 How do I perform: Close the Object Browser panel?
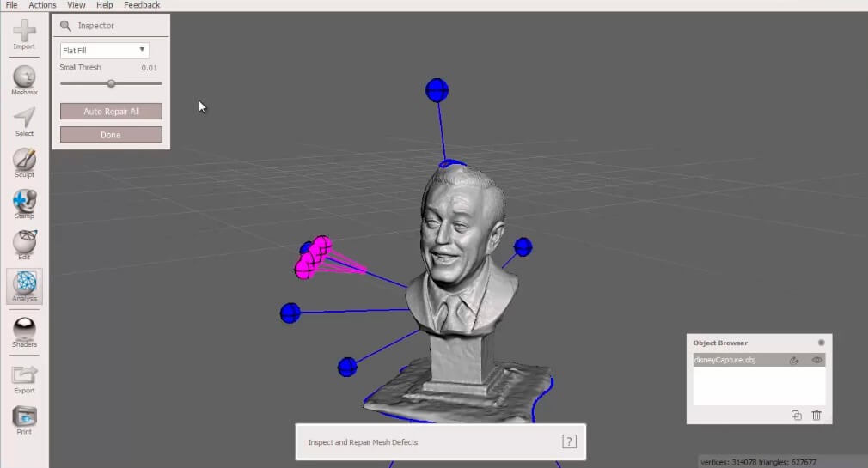[821, 343]
